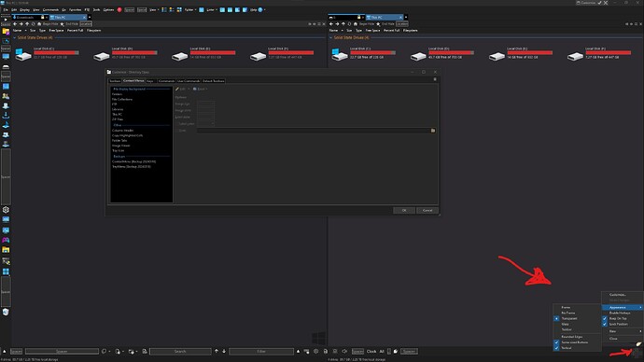Screen dimensions: 644x362
Task: Click OK in the Customize dialog
Action: point(404,210)
